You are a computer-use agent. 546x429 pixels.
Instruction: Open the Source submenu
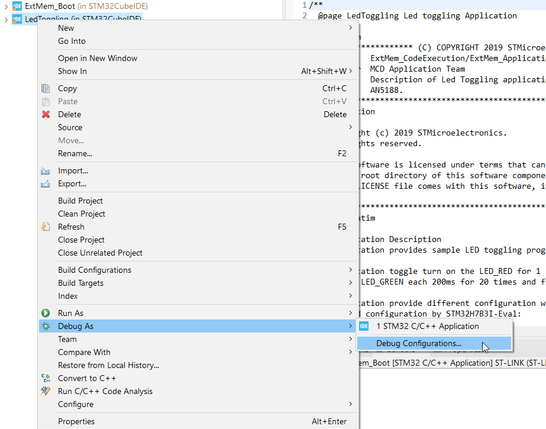tap(198, 127)
